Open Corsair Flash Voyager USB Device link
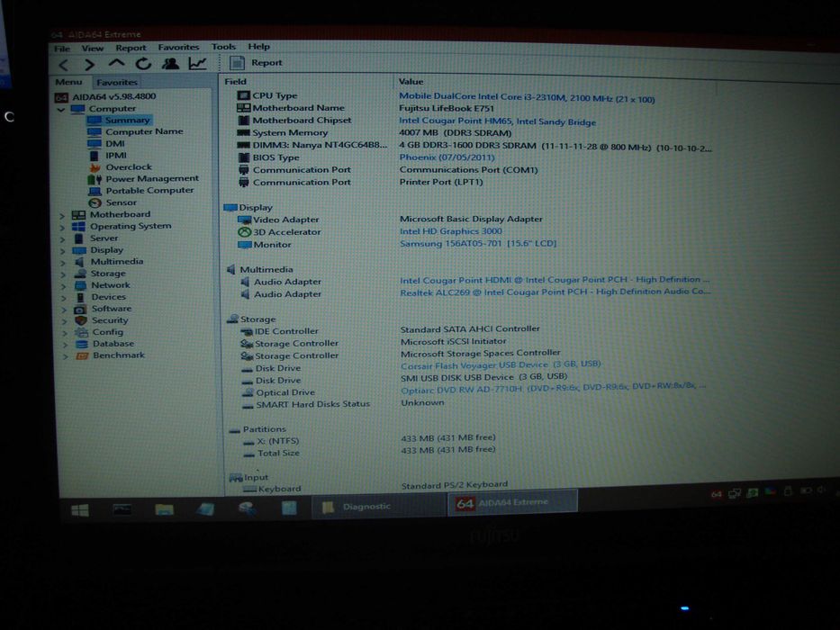The width and height of the screenshot is (840, 630). pos(501,365)
